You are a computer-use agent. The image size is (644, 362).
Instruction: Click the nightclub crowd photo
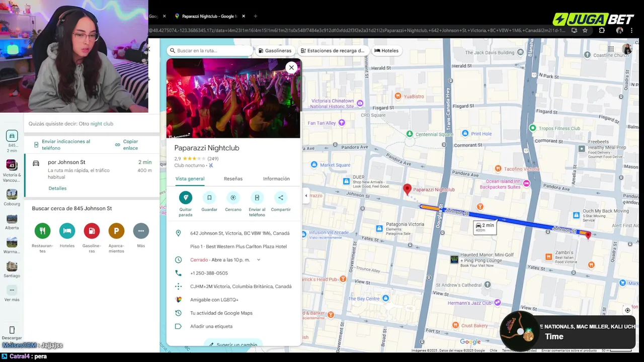[x=233, y=98]
